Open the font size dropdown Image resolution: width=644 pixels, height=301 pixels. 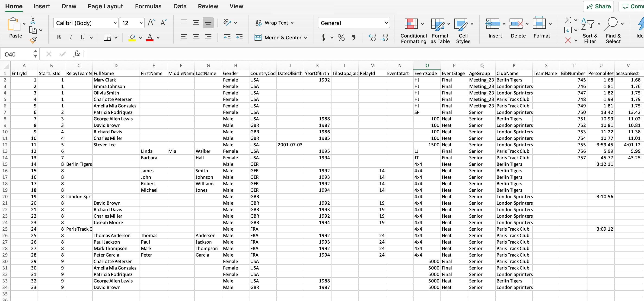141,23
